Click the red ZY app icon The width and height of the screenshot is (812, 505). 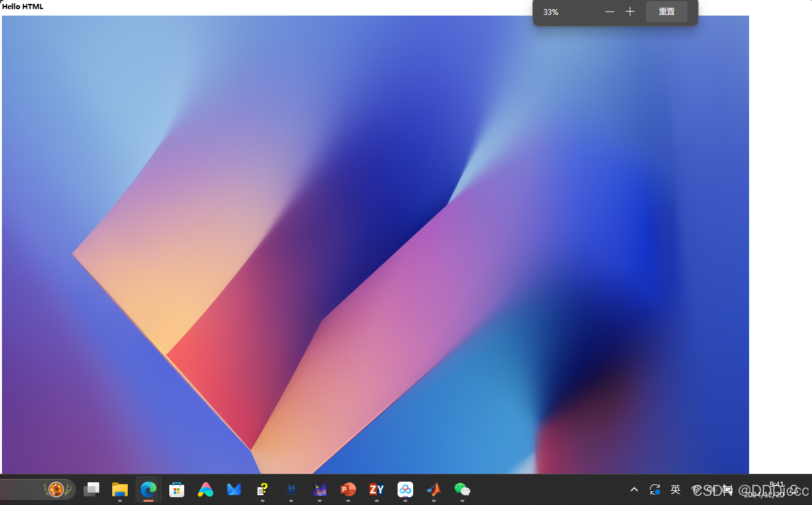pyautogui.click(x=377, y=489)
